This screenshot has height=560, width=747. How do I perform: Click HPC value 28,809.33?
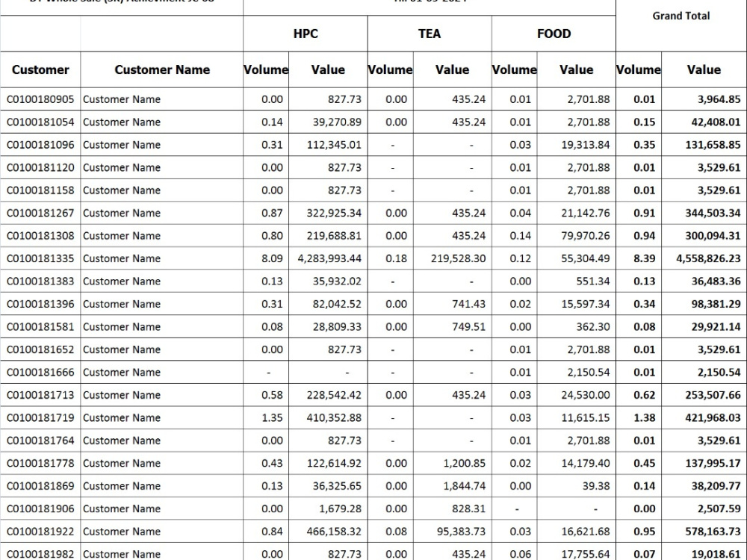[x=337, y=327]
